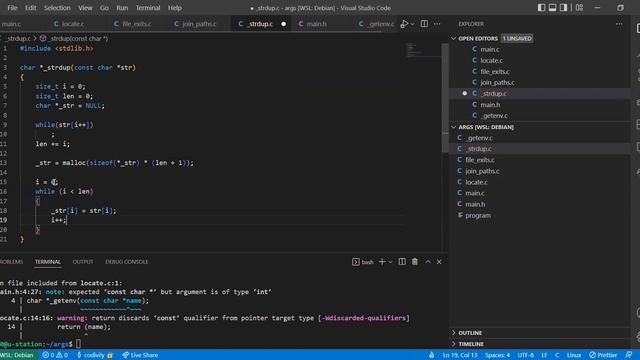Open the new terminal launch profile dropdown

tap(390, 262)
